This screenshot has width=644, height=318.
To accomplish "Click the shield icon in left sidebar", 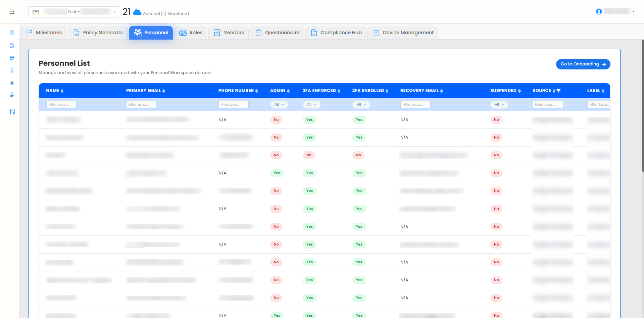I will click(x=12, y=58).
